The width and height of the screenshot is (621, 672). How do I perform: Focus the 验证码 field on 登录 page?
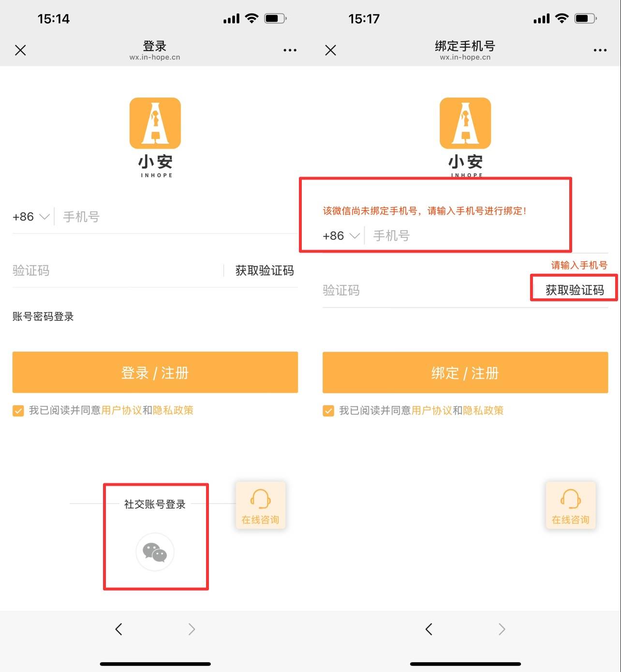116,270
